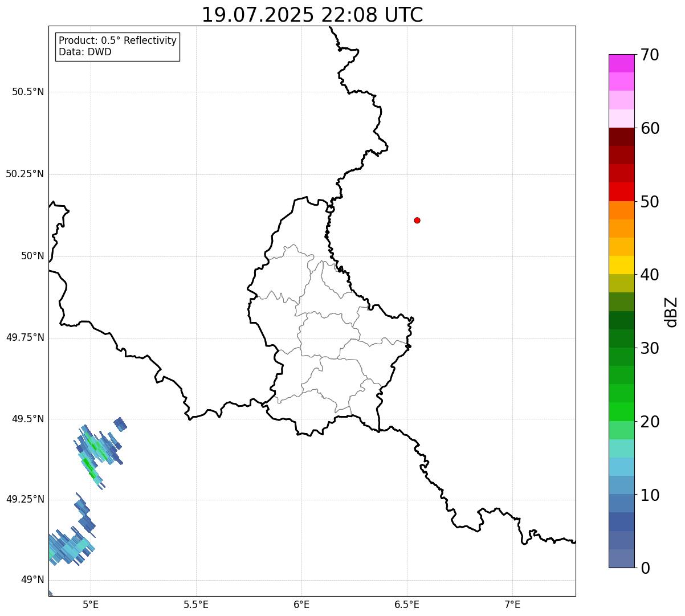Click the colorbar tick label "60"
Screen dimensions: 685x616
650,128
